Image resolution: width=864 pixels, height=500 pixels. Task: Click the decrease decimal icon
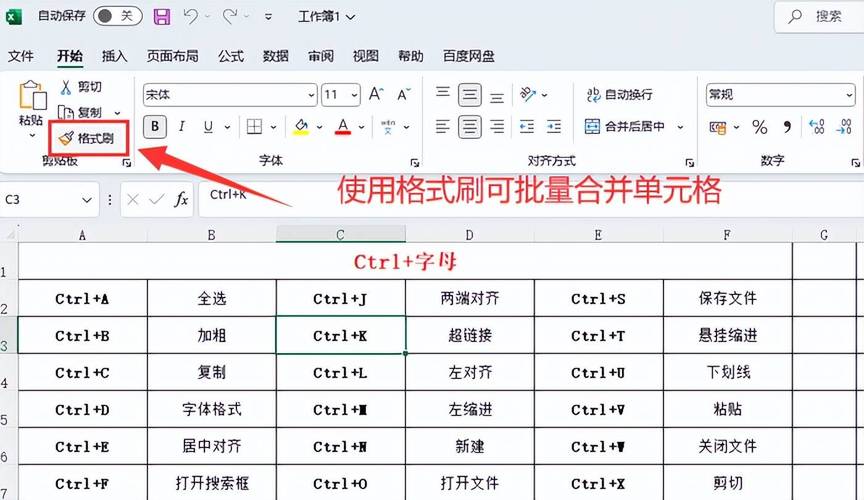coord(844,127)
